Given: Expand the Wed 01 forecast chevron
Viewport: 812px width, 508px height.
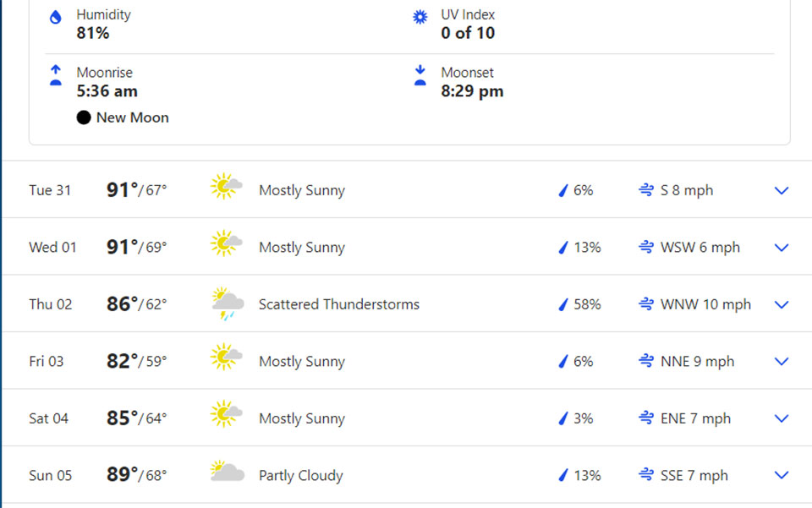Looking at the screenshot, I should [782, 248].
